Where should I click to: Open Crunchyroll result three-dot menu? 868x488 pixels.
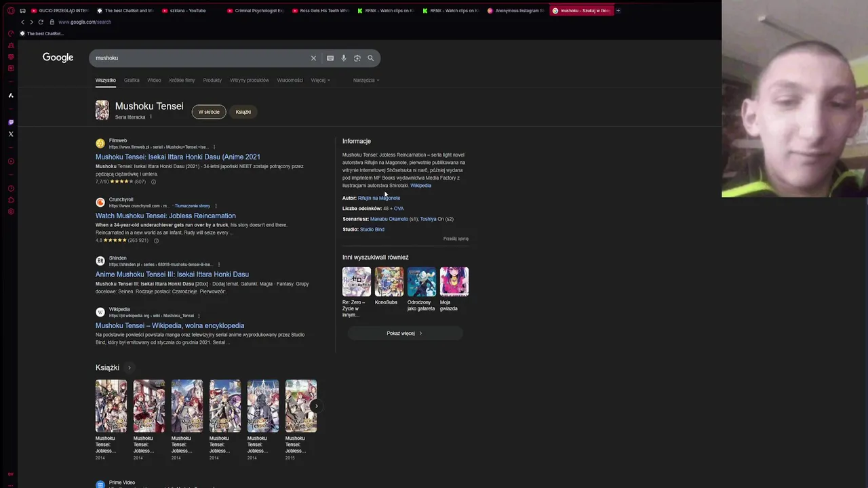click(216, 206)
